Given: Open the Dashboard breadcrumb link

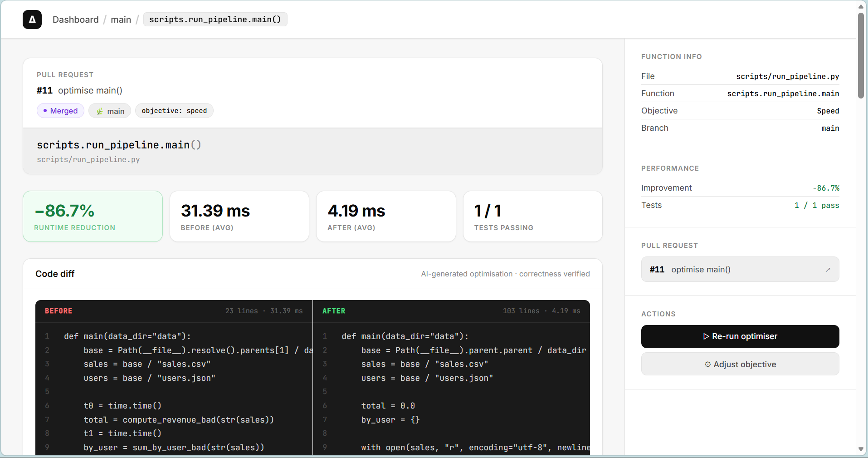Looking at the screenshot, I should pyautogui.click(x=75, y=20).
